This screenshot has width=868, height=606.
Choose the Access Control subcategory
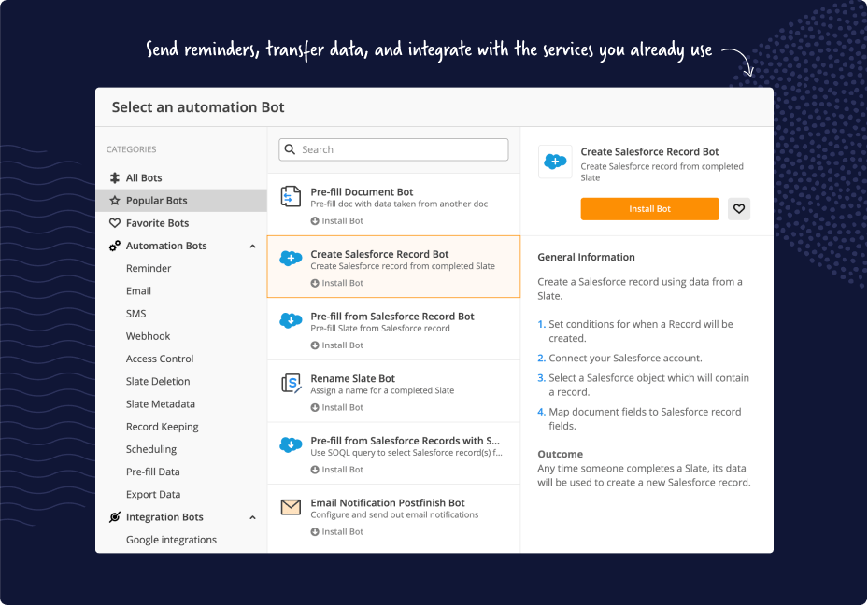coord(160,359)
